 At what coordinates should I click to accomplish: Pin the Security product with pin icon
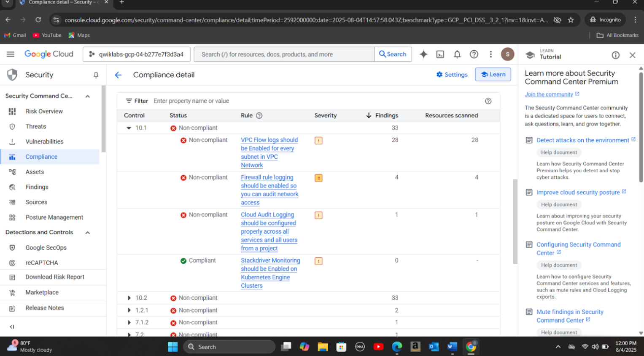click(96, 75)
